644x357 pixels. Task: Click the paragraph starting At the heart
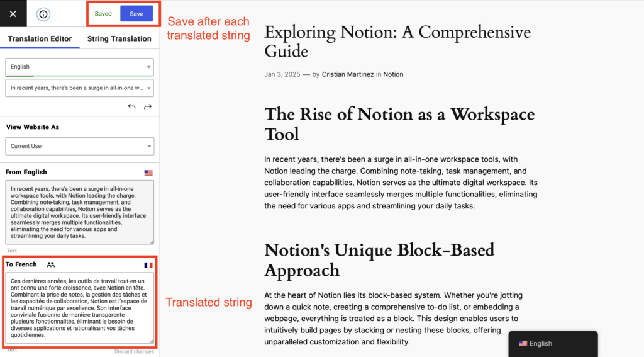(x=394, y=319)
